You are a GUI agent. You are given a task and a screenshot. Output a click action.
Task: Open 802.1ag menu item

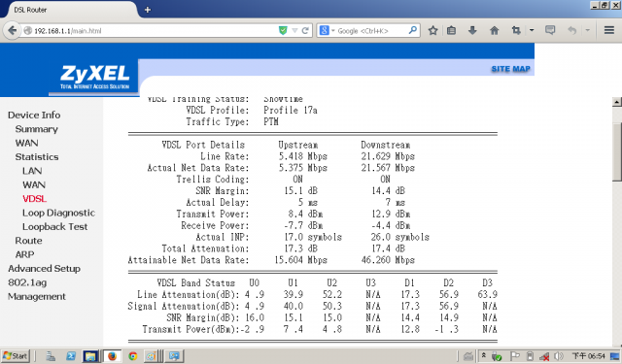click(27, 282)
